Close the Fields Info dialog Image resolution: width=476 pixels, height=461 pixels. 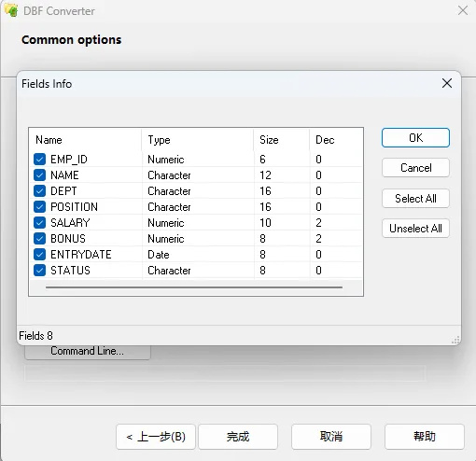(x=447, y=83)
